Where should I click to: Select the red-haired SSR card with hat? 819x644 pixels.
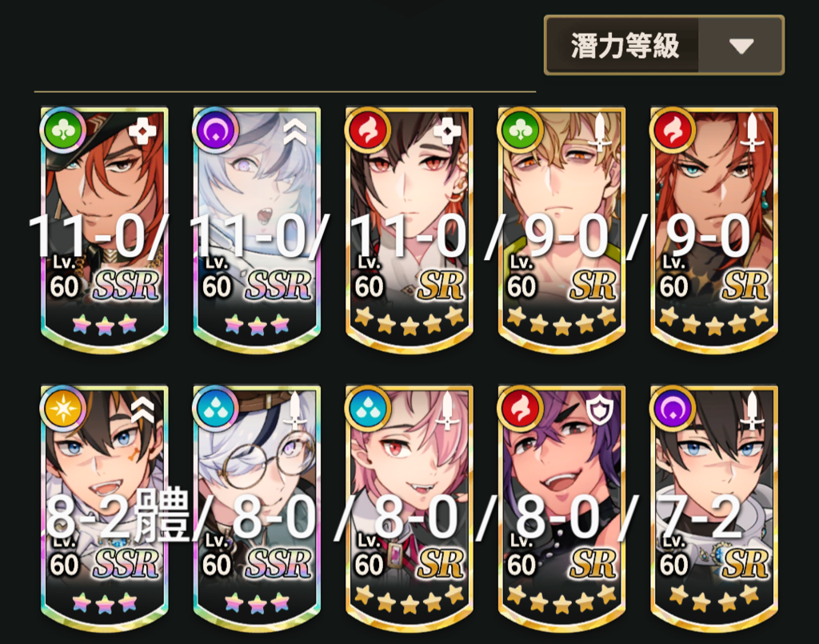click(x=105, y=230)
